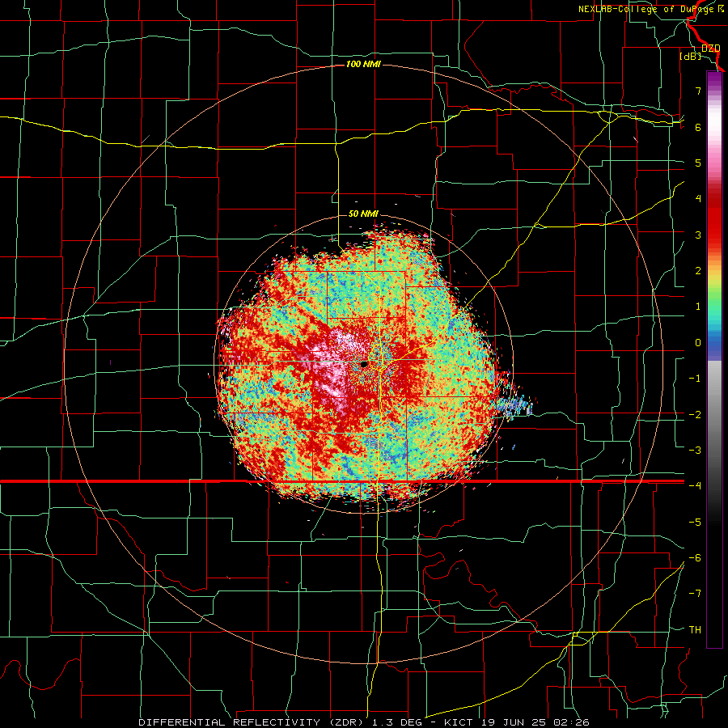Click the 1 value on color scale
728x728 pixels.
point(698,307)
